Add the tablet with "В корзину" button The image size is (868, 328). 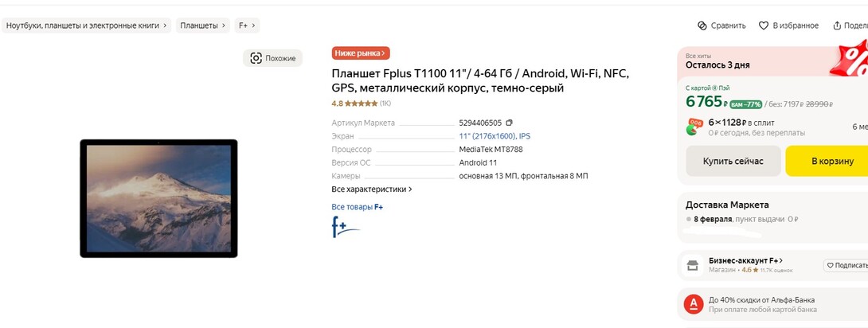click(x=828, y=161)
